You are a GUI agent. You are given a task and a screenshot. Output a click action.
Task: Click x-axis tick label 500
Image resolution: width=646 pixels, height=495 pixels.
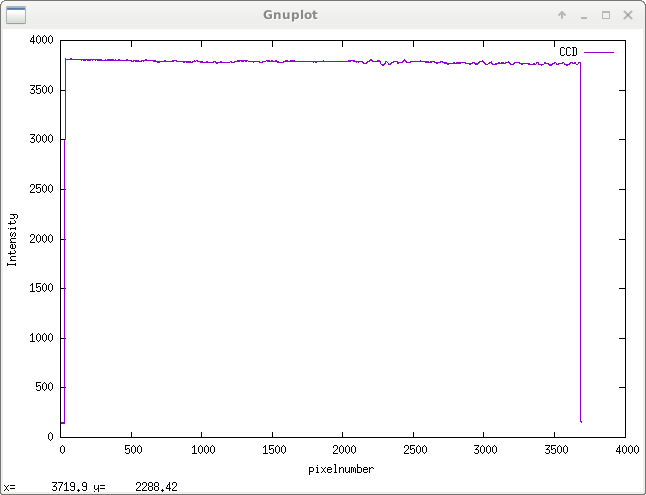pos(133,450)
